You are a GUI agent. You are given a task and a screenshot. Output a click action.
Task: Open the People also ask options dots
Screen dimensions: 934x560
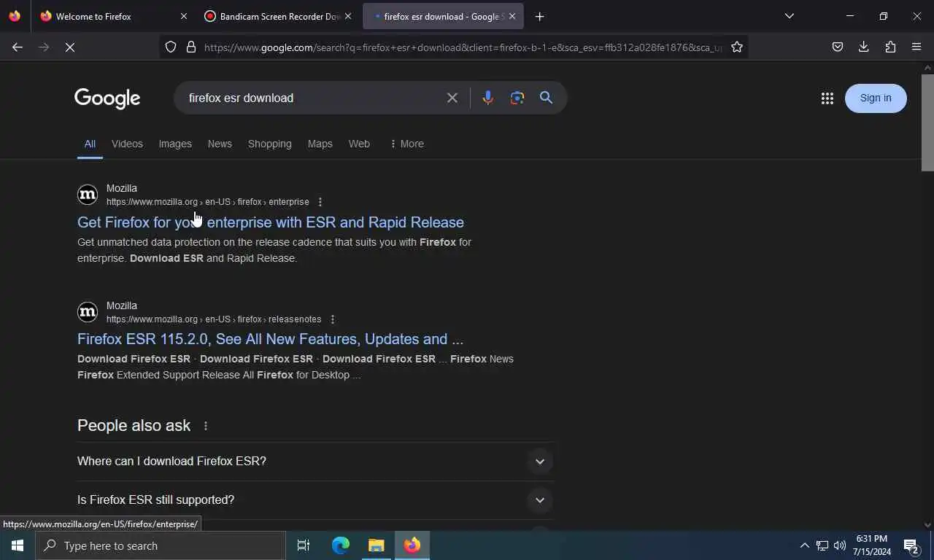pos(206,426)
